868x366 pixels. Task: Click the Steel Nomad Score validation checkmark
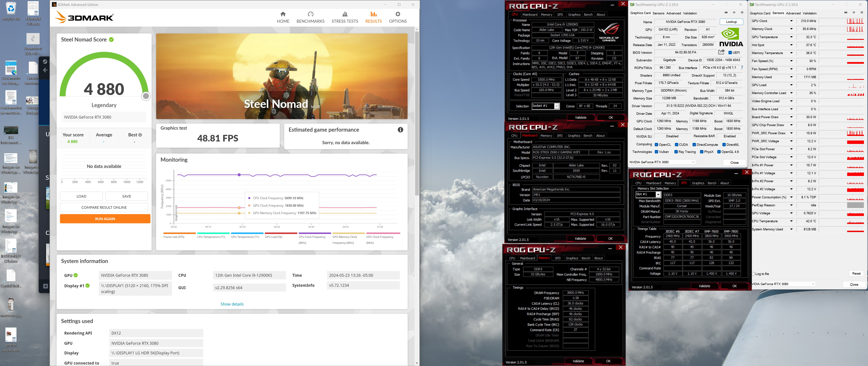111,39
